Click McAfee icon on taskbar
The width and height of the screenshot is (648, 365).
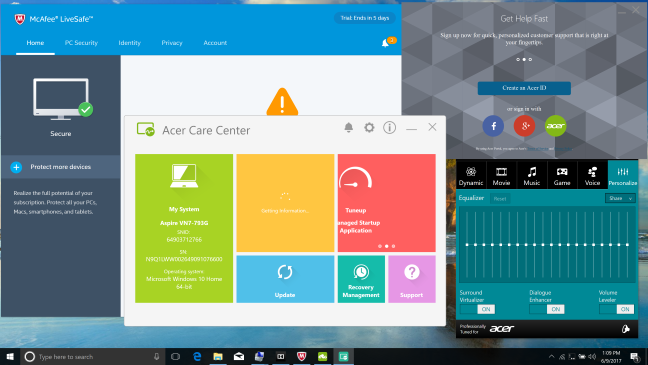pos(302,356)
